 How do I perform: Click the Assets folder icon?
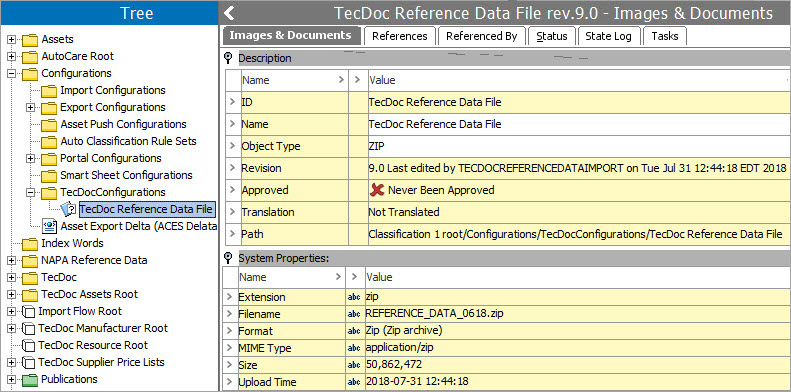(30, 40)
